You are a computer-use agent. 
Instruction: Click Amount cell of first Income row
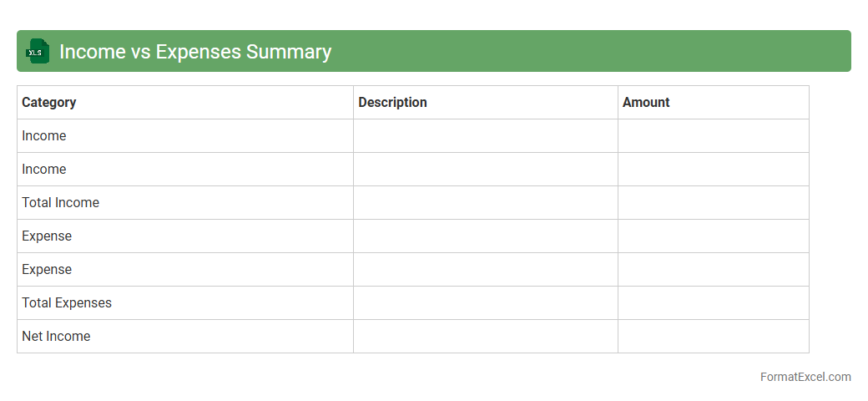[713, 135]
